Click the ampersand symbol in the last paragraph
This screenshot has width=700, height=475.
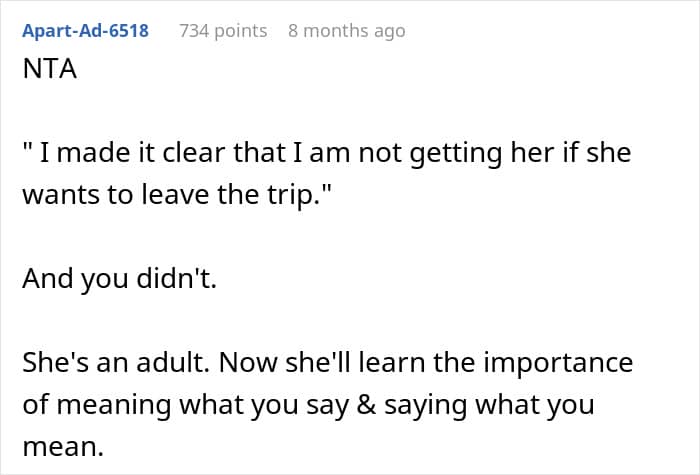point(366,405)
